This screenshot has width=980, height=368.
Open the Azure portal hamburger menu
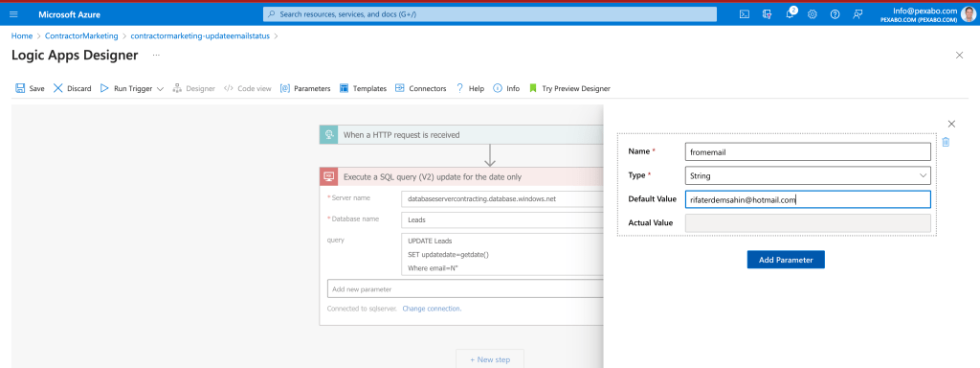tap(13, 14)
